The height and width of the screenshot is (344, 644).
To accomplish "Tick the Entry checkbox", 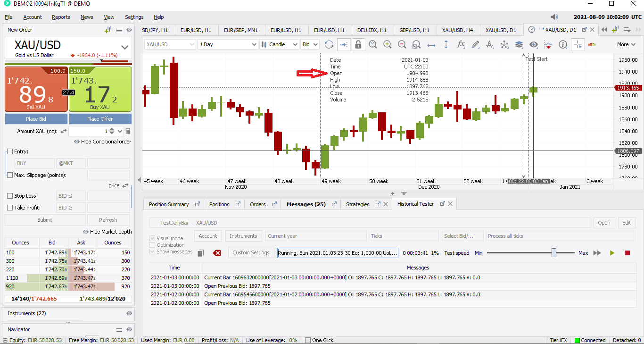I will click(10, 151).
